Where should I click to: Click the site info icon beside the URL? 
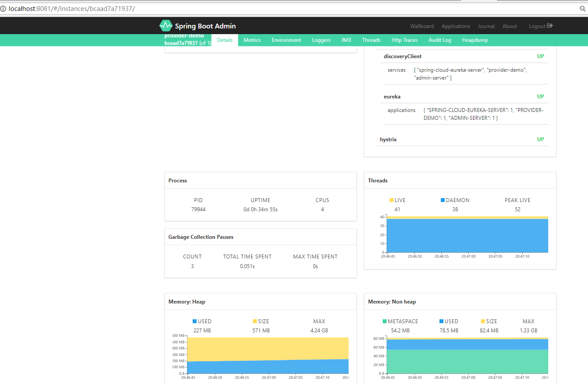pos(3,9)
